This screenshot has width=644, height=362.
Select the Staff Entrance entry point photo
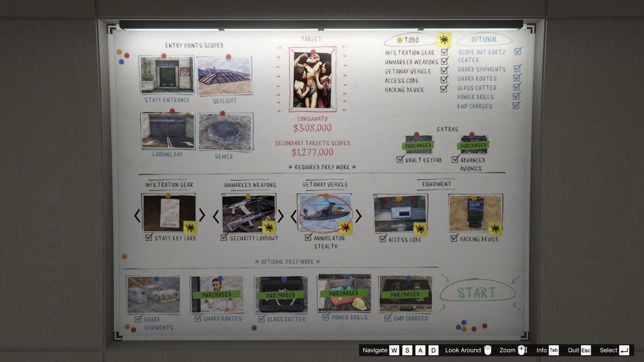167,75
